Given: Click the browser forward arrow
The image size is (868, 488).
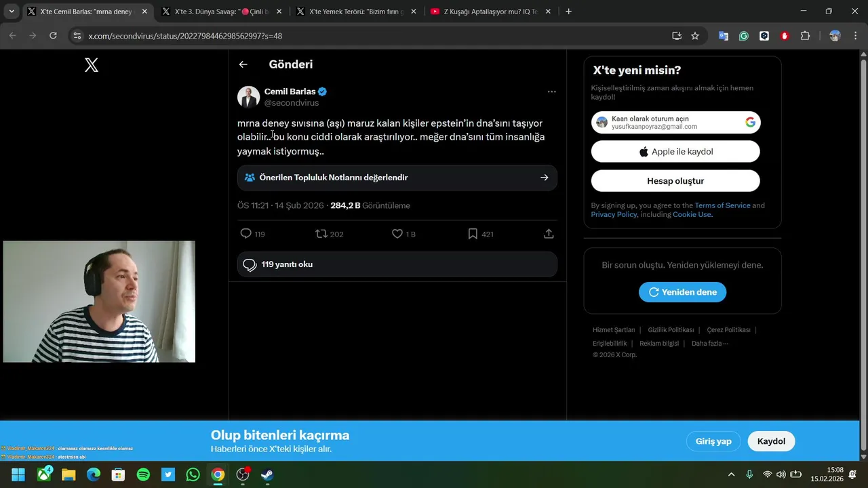Looking at the screenshot, I should (x=33, y=36).
